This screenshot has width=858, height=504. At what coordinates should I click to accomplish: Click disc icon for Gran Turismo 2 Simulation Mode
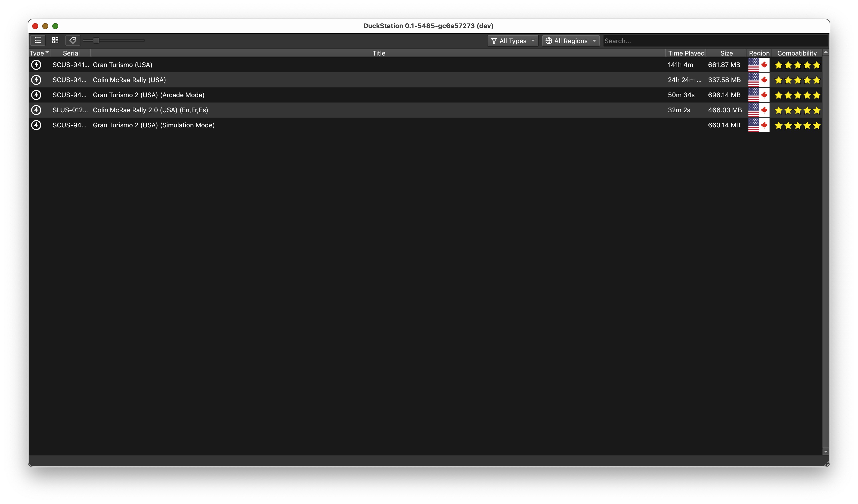click(x=36, y=125)
